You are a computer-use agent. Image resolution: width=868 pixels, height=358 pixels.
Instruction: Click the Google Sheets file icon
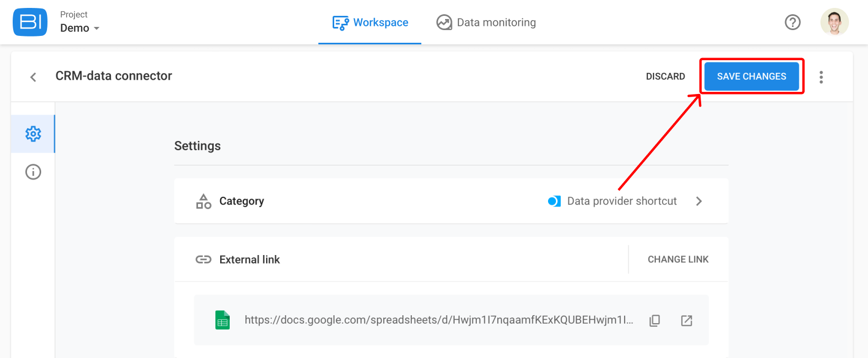coord(223,320)
